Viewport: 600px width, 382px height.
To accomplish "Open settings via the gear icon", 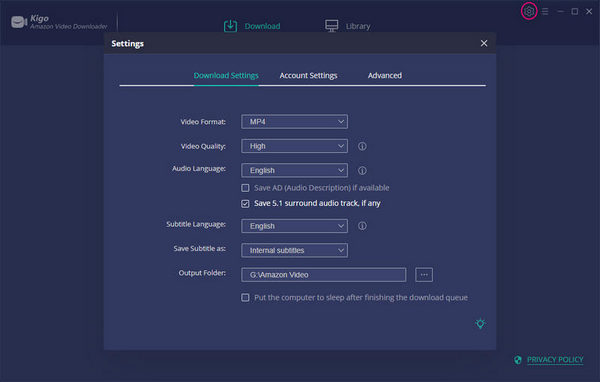I will pyautogui.click(x=529, y=11).
